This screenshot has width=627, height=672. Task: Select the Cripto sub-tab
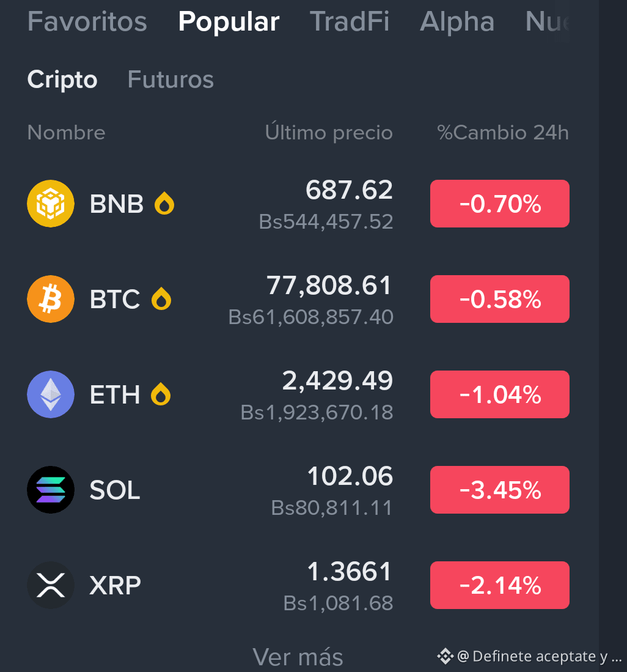pos(62,79)
